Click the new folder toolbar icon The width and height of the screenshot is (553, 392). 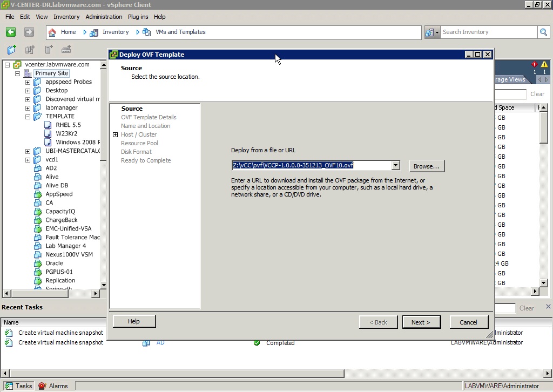(12, 49)
